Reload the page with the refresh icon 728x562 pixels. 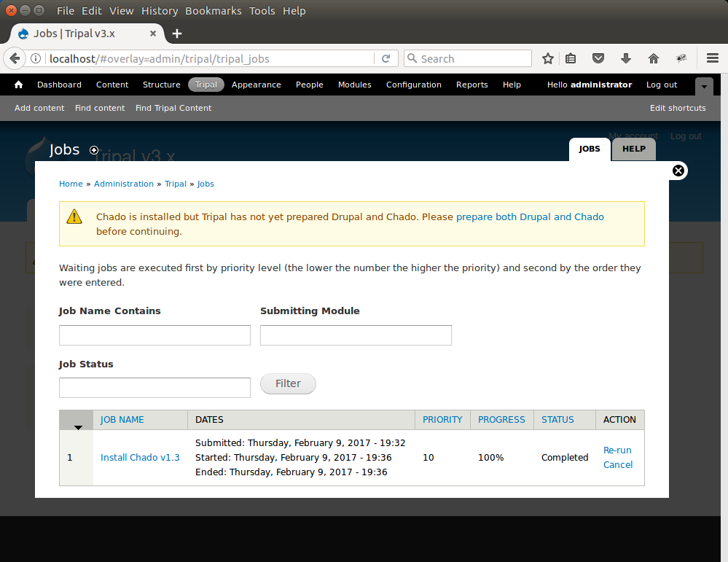386,58
